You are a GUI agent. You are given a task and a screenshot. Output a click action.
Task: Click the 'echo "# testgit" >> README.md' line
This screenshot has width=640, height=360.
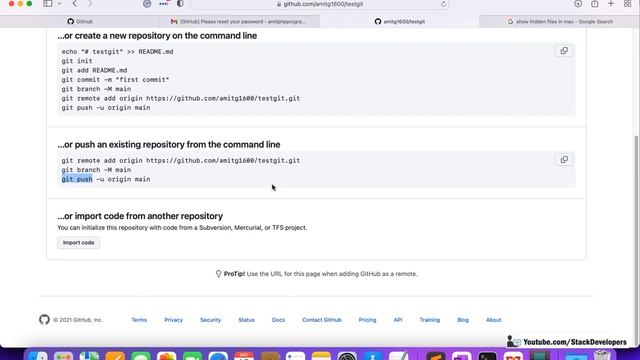(118, 52)
